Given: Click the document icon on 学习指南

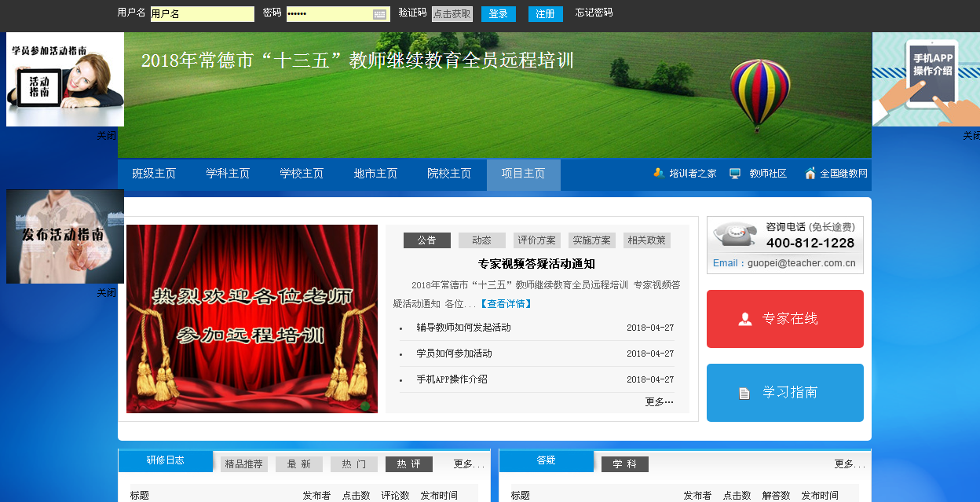Looking at the screenshot, I should [x=744, y=393].
